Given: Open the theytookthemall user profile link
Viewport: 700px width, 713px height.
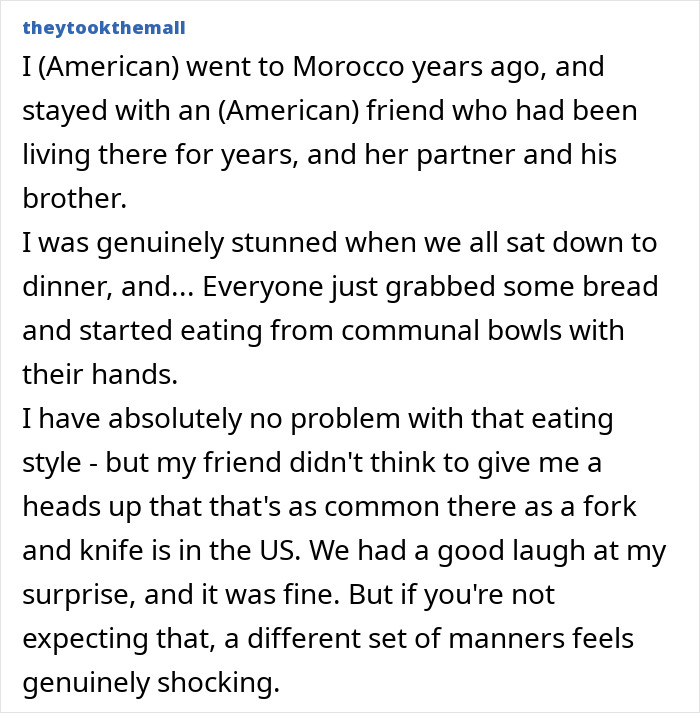Looking at the screenshot, I should 102,27.
